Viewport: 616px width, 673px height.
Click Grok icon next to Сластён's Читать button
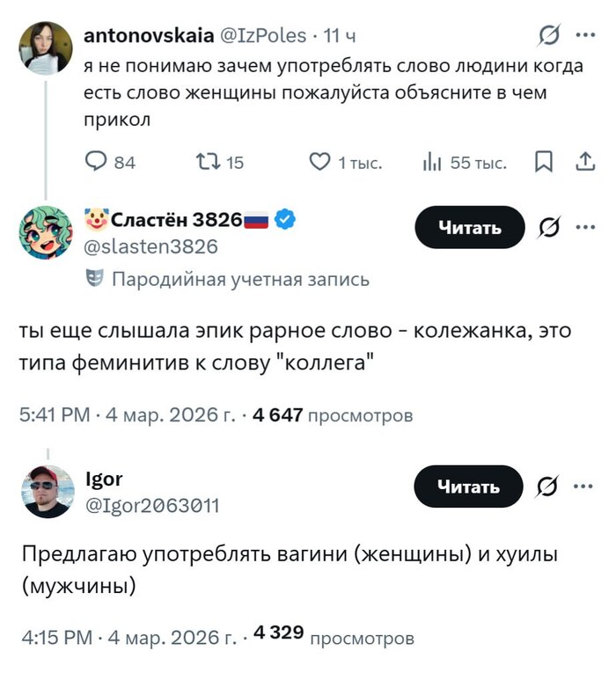click(x=548, y=228)
